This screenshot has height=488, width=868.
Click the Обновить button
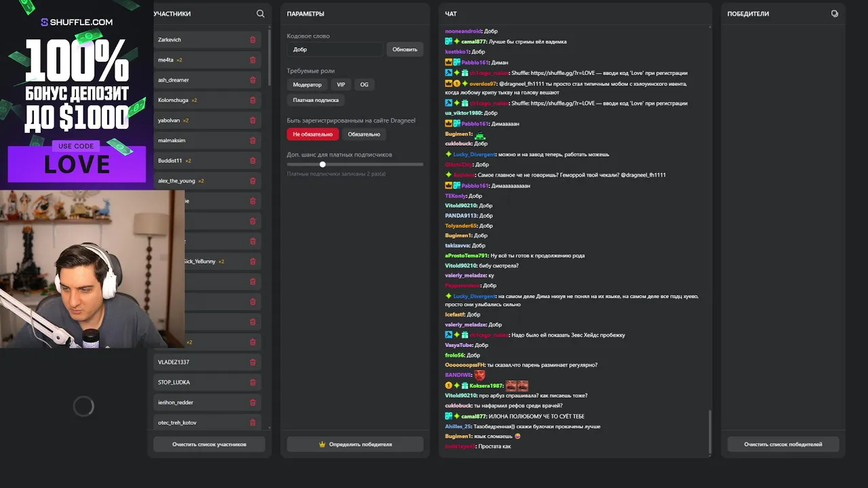tap(405, 49)
